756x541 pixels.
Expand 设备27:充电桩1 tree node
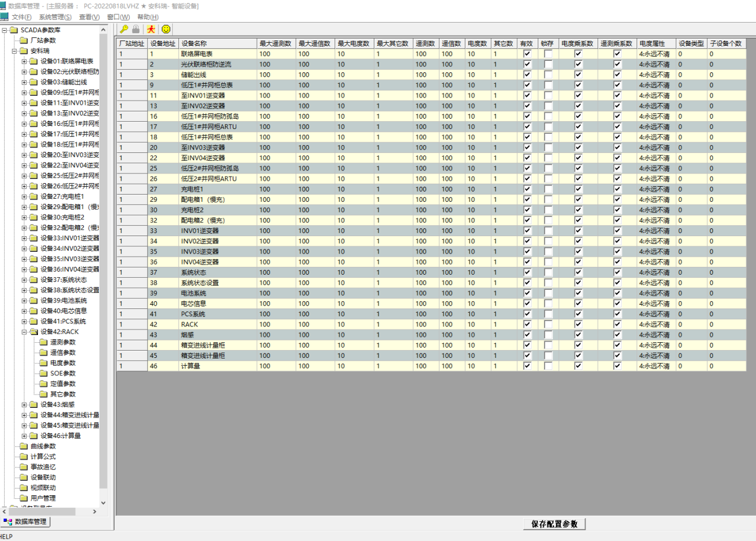(x=24, y=196)
